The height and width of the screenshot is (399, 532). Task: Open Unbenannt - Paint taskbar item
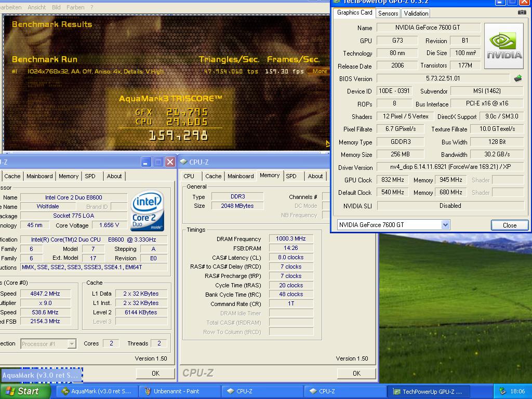coord(180,391)
